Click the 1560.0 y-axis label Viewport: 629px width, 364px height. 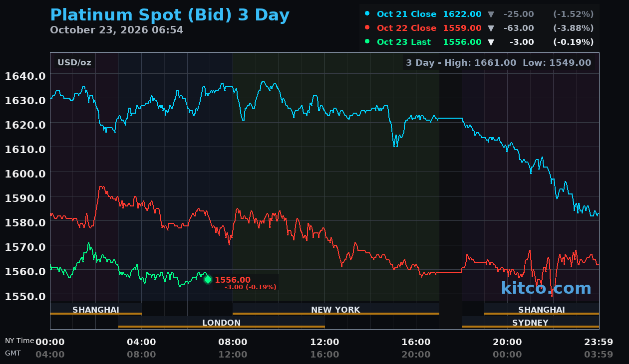click(x=25, y=271)
